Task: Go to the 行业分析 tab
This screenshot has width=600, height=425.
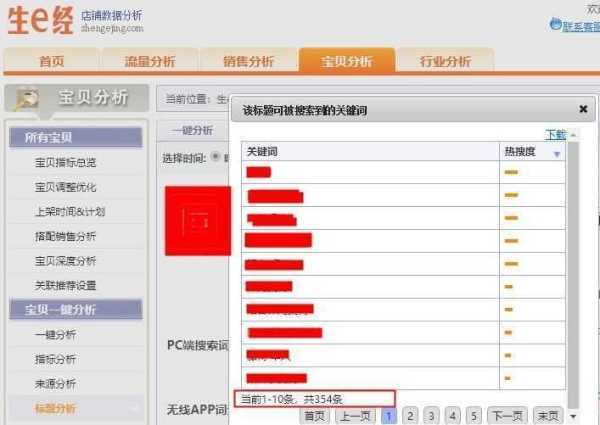Action: [445, 61]
